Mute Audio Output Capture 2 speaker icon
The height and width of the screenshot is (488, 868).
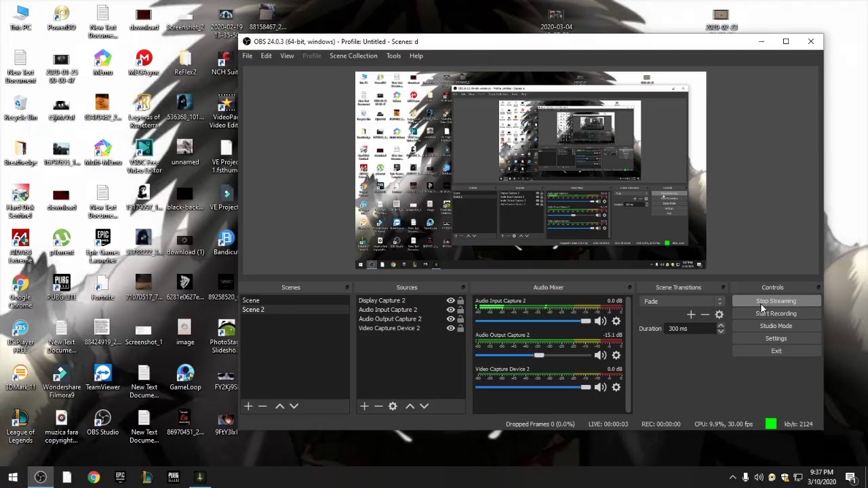[600, 355]
